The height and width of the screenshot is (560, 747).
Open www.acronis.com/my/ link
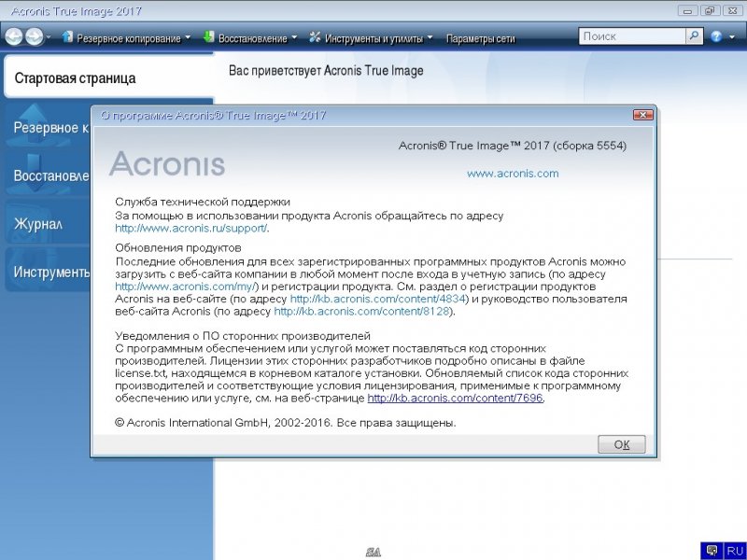click(185, 287)
